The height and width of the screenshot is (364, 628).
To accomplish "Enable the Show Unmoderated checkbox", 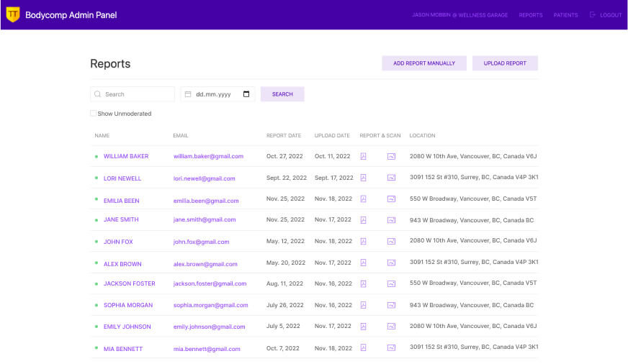I will (93, 114).
